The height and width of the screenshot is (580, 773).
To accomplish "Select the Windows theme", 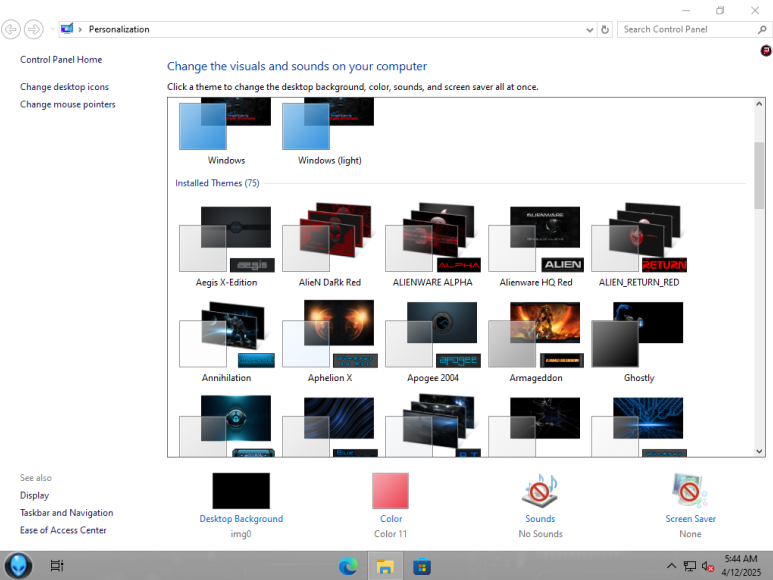I will pyautogui.click(x=226, y=131).
